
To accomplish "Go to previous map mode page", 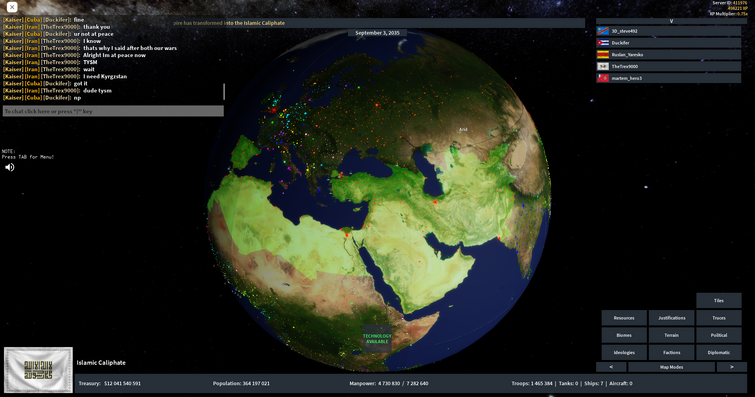I will [611, 367].
